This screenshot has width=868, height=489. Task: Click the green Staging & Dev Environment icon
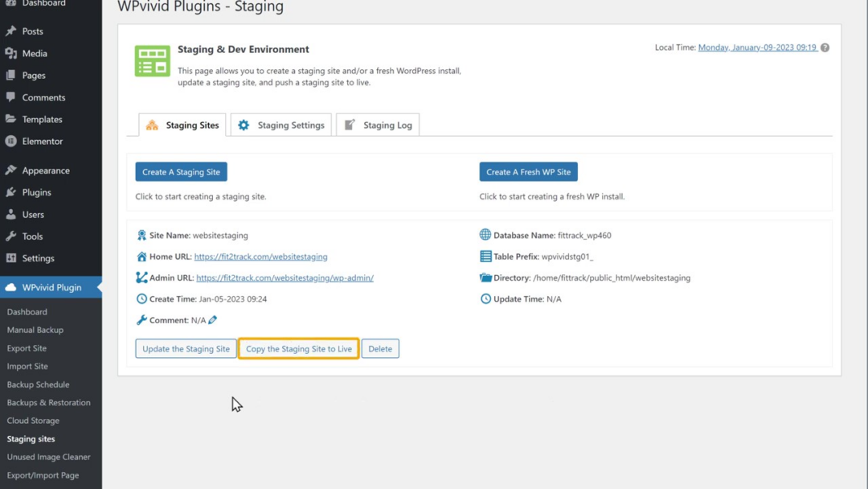(x=152, y=60)
